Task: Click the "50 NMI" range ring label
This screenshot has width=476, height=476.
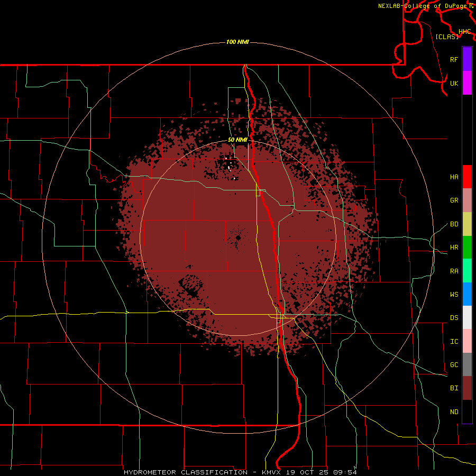Action: pos(237,140)
